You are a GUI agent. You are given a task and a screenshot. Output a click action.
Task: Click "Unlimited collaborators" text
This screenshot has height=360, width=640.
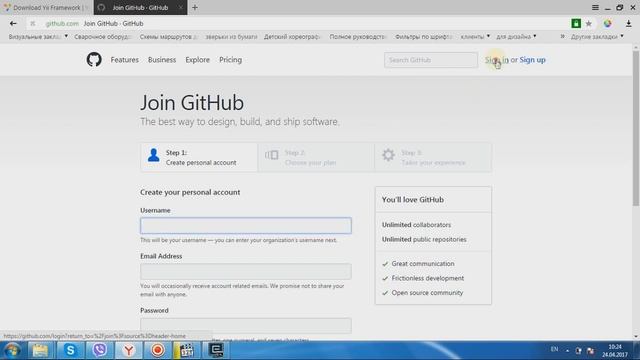point(416,225)
